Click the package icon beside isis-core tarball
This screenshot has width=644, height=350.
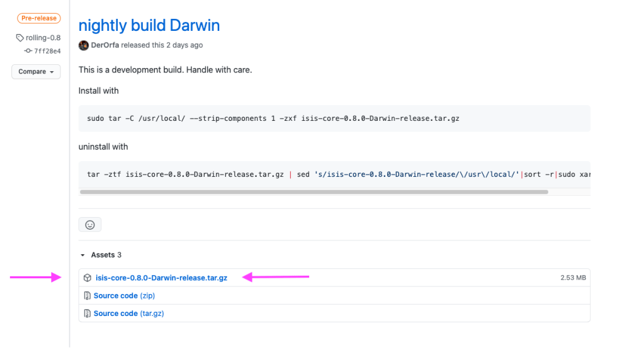point(88,278)
